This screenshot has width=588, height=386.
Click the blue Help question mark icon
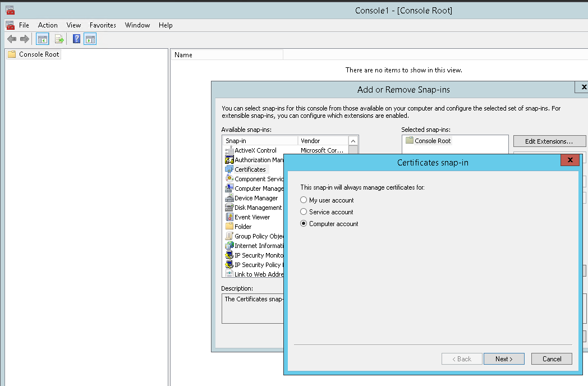(77, 39)
